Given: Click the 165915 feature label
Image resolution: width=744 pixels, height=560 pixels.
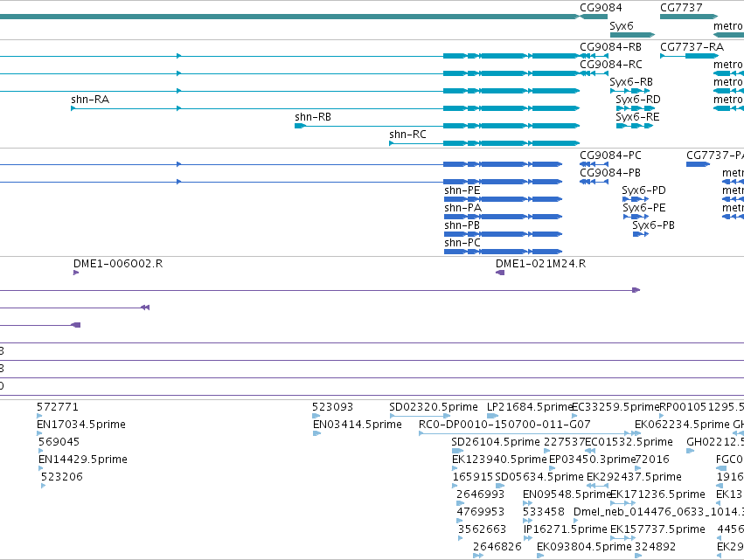Looking at the screenshot, I should (x=473, y=477).
